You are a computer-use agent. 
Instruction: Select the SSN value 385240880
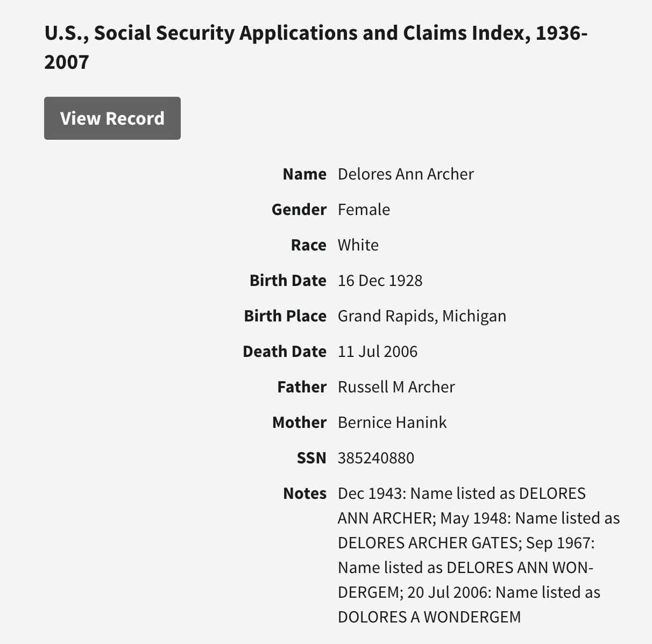[x=375, y=458]
